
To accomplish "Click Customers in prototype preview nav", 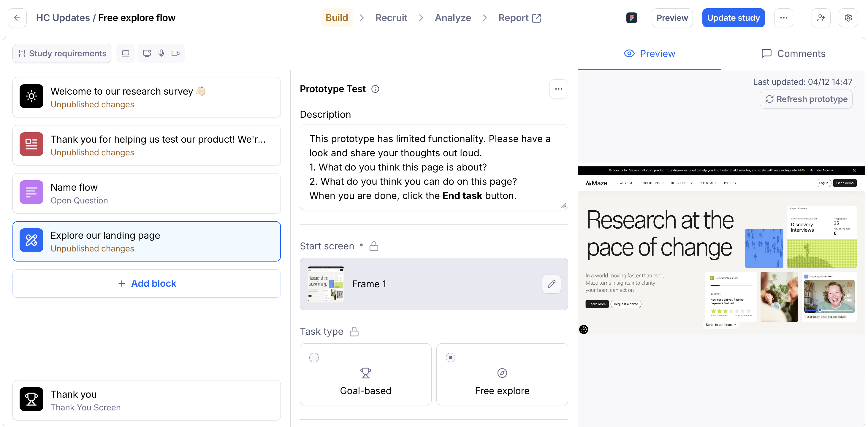I will 708,183.
